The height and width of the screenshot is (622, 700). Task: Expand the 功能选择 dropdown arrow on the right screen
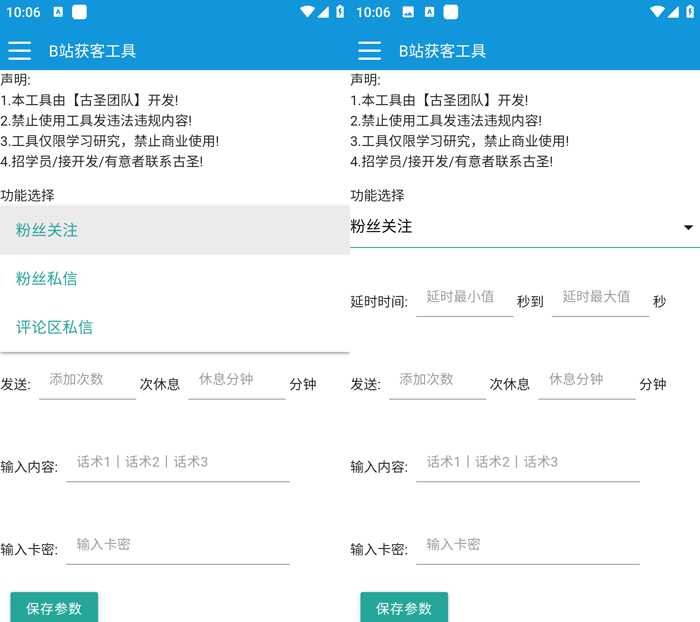pyautogui.click(x=688, y=228)
